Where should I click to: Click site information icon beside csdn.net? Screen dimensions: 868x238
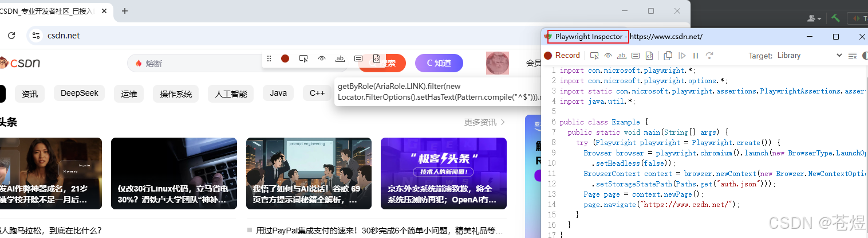tap(36, 36)
